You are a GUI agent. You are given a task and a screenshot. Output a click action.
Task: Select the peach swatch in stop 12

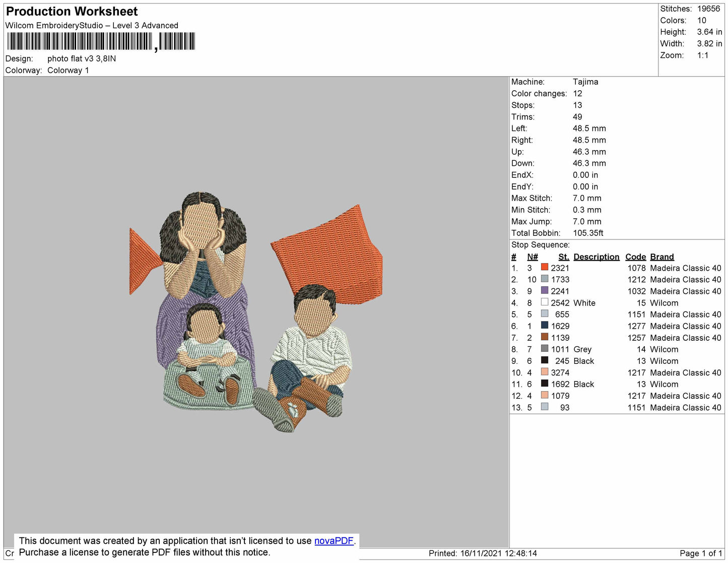[x=544, y=395]
